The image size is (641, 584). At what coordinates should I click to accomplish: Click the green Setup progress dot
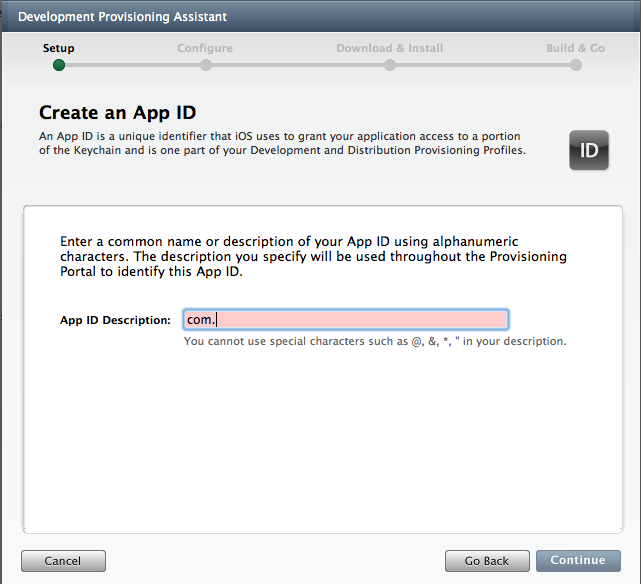tap(59, 65)
